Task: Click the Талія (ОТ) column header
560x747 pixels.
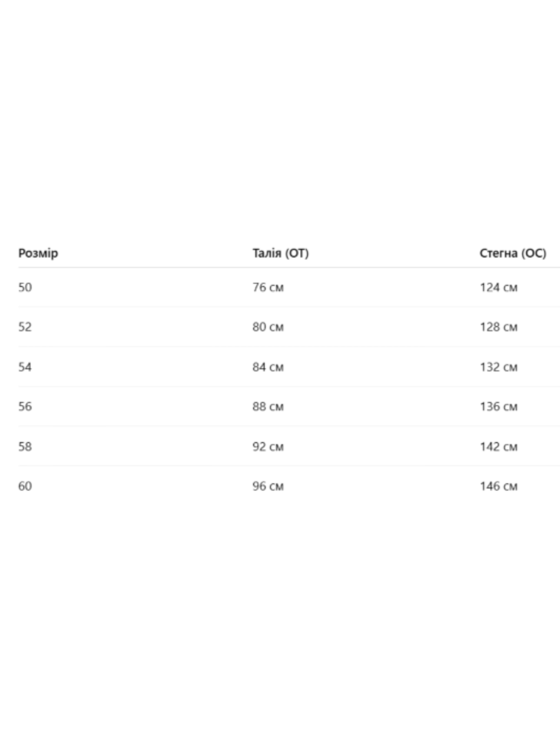Action: pyautogui.click(x=280, y=253)
